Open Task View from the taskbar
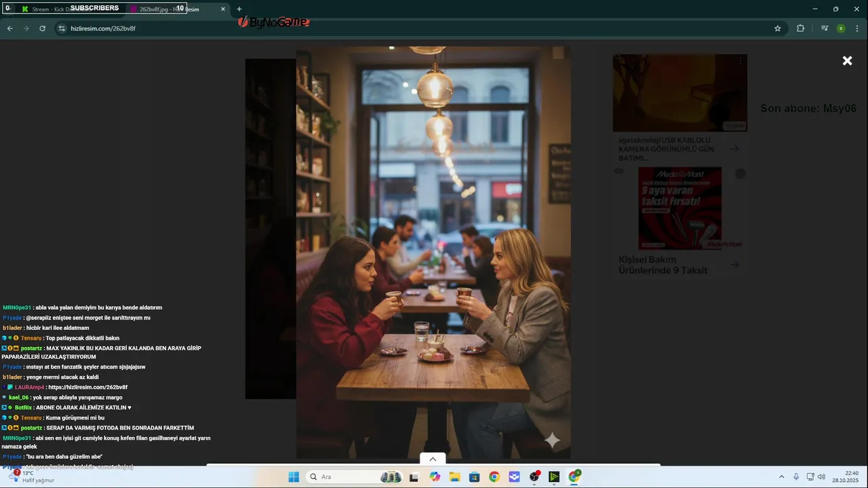 (414, 477)
